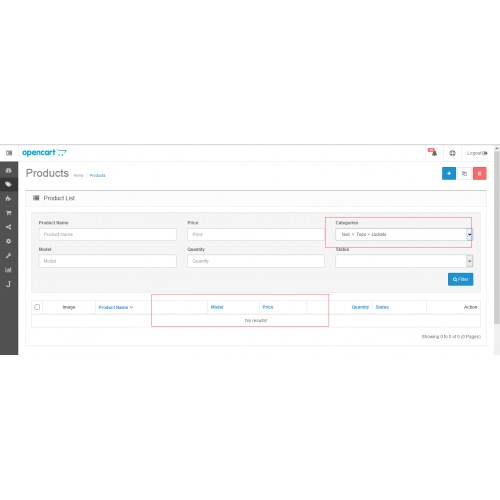Open the Dashboard sidebar icon
This screenshot has height=500, width=500.
point(9,170)
